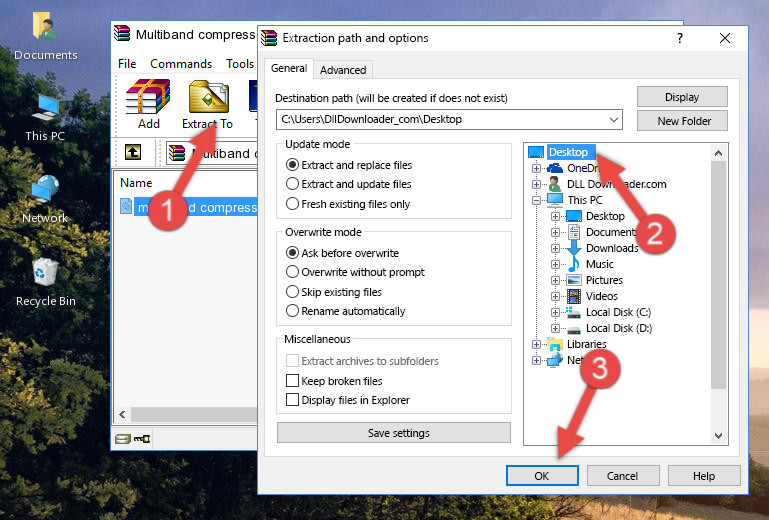This screenshot has height=520, width=769.
Task: Confirm extraction with OK button
Action: (x=542, y=476)
